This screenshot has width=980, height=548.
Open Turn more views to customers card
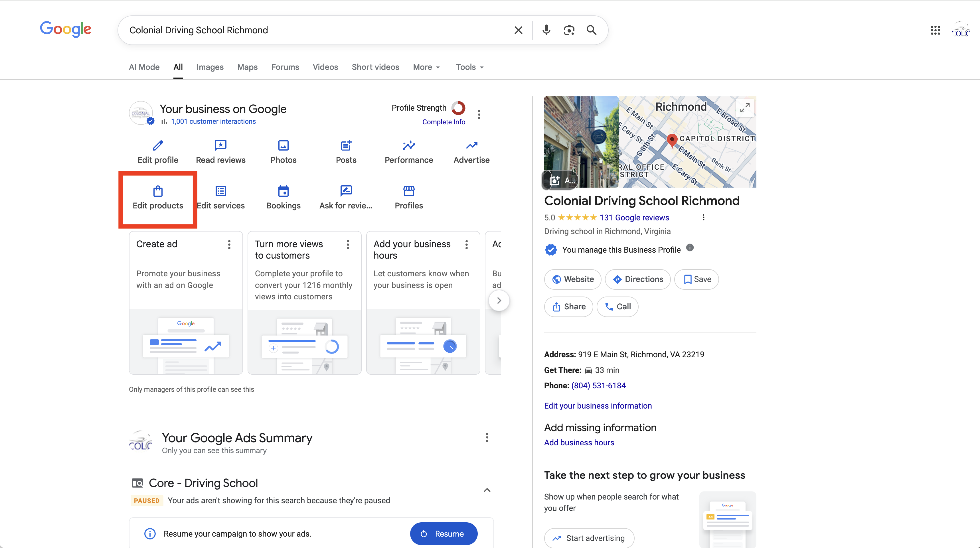point(304,303)
